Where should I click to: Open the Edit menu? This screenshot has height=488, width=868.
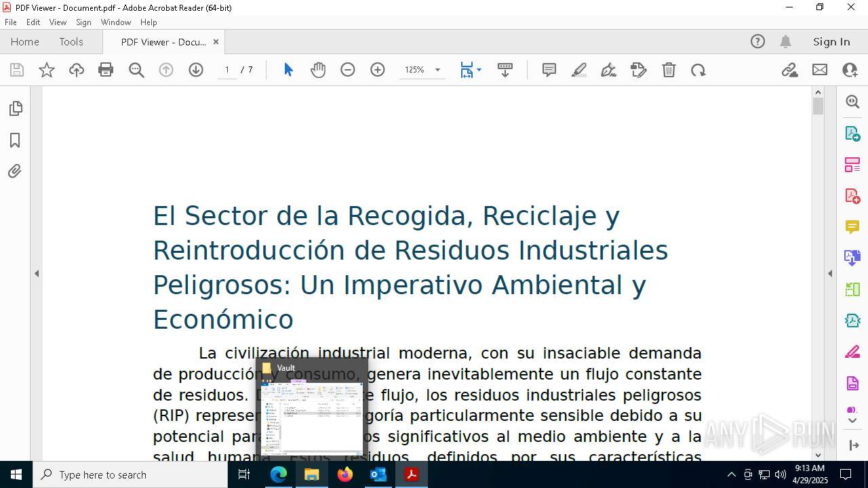pyautogui.click(x=33, y=22)
